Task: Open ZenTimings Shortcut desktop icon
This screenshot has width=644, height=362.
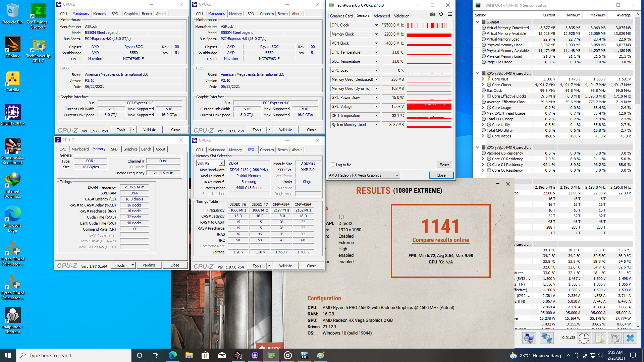Action: click(x=38, y=16)
